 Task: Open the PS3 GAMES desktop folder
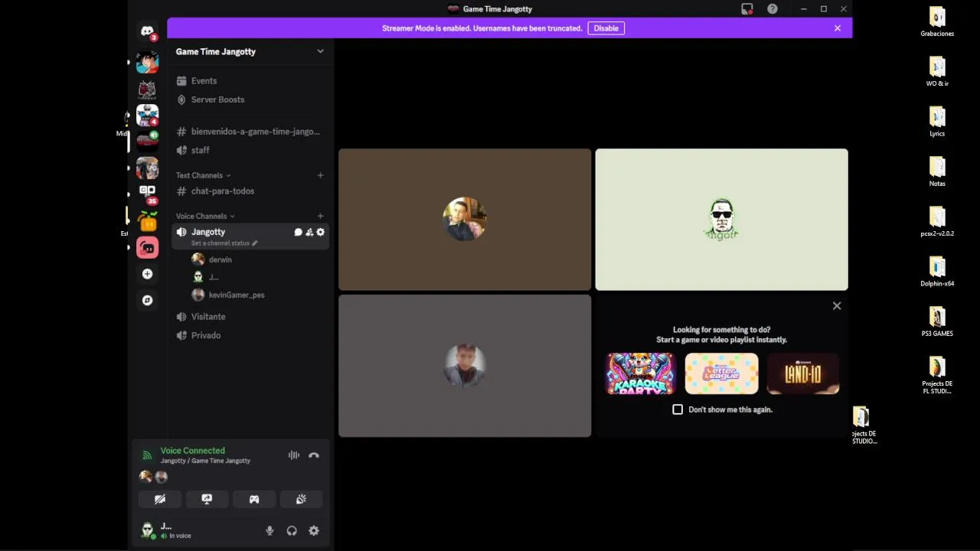pyautogui.click(x=937, y=321)
